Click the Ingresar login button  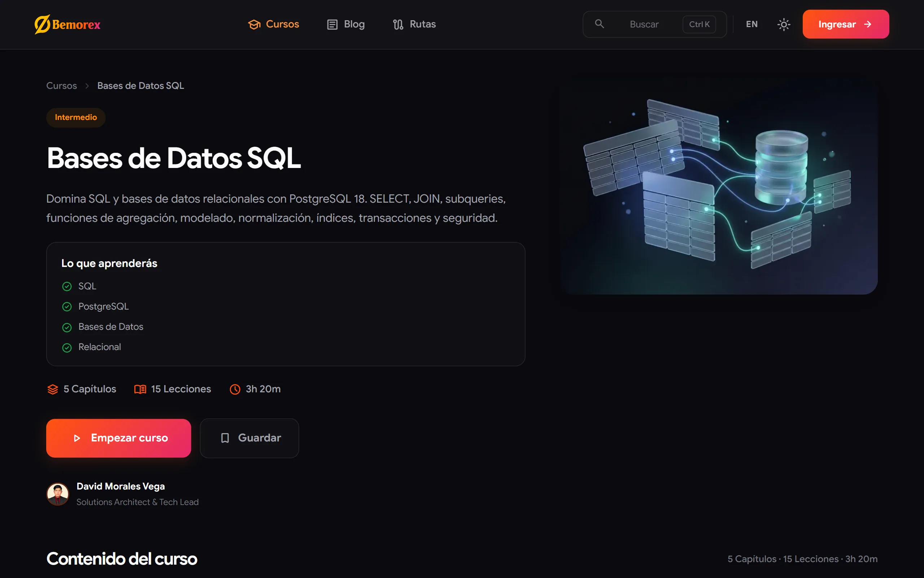[x=846, y=24]
